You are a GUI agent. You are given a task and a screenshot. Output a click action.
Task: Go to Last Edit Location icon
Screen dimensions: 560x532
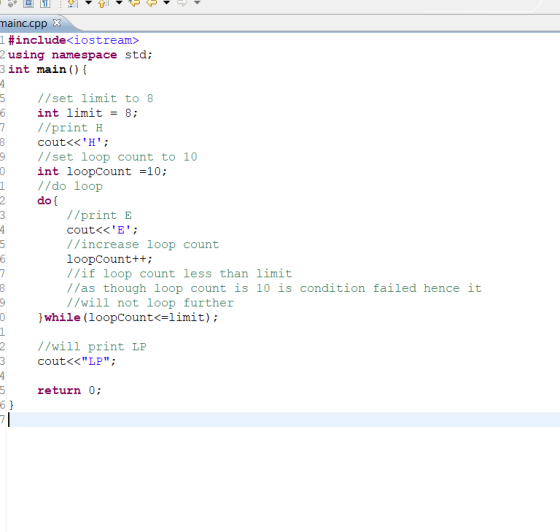click(x=135, y=3)
